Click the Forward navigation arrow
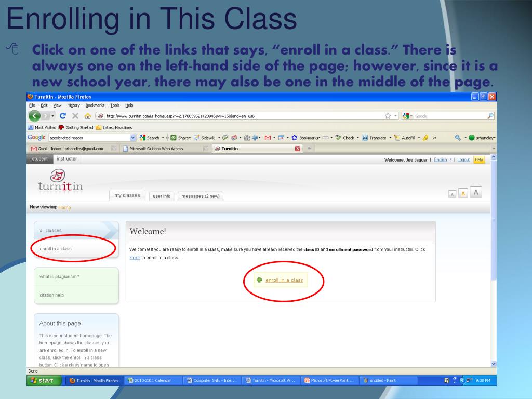 pyautogui.click(x=46, y=116)
